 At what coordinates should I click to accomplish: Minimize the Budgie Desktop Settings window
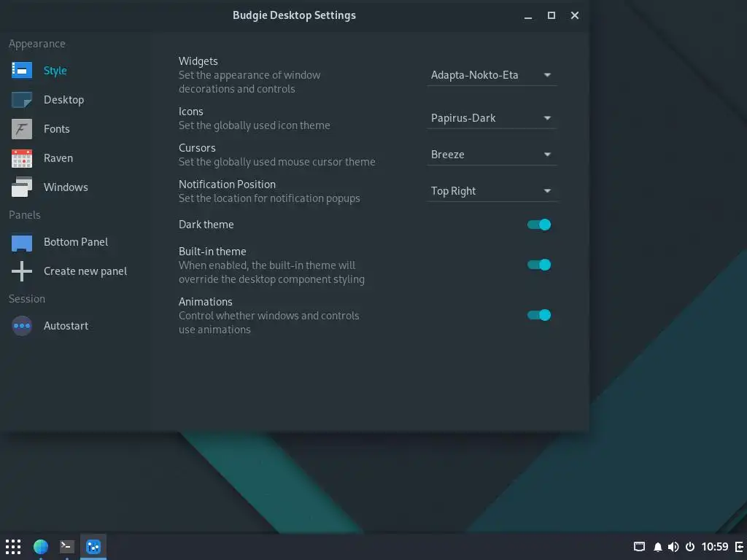(x=528, y=16)
